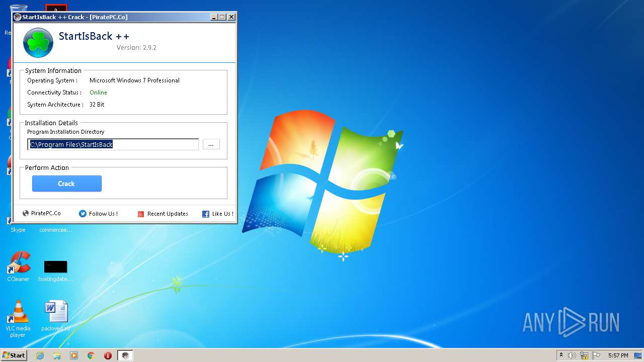Click the green shamrock StartIsBack logo
644x362 pixels.
coord(38,43)
